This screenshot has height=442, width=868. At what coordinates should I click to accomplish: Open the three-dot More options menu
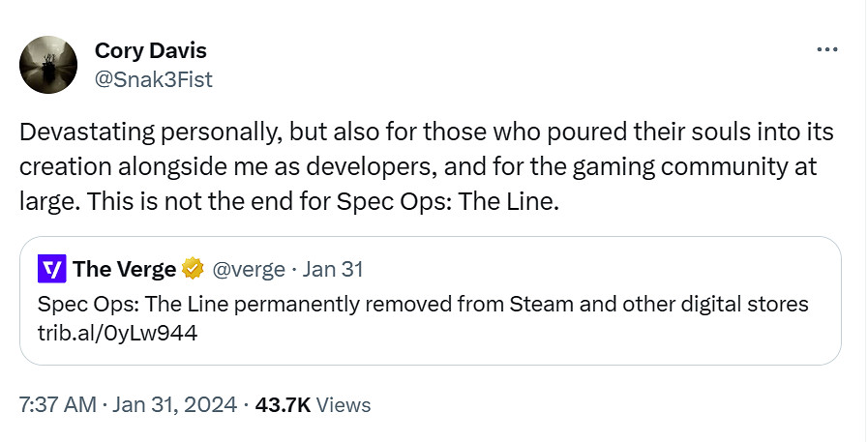[825, 48]
